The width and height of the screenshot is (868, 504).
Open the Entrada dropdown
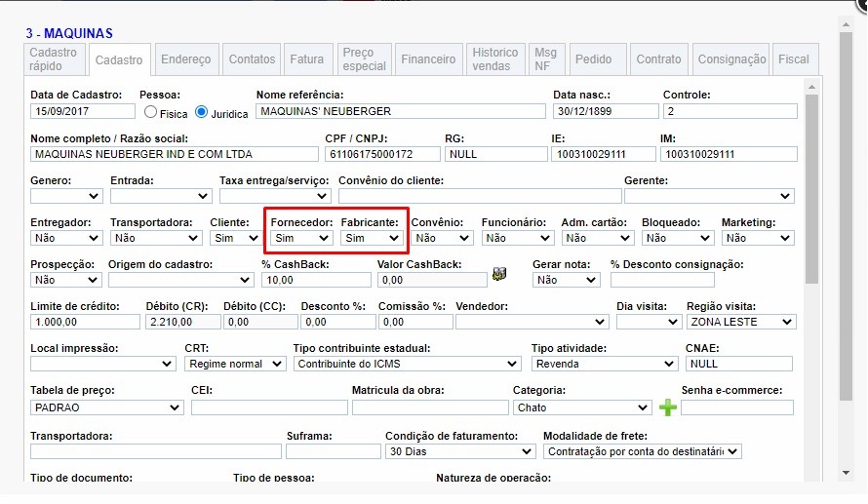tap(161, 196)
